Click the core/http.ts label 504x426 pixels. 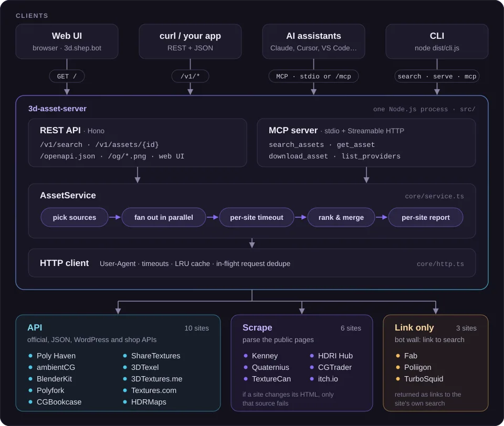[x=440, y=264]
